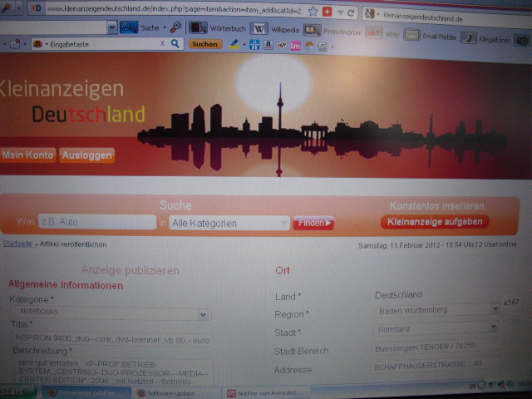Open Wikipedia from the toolbar
The height and width of the screenshot is (399, 532).
point(271,28)
